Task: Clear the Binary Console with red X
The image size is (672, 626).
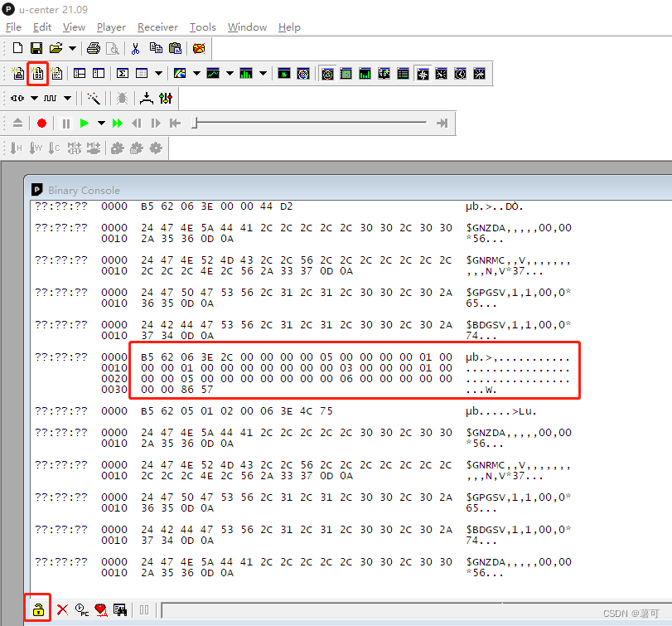Action: [x=63, y=609]
